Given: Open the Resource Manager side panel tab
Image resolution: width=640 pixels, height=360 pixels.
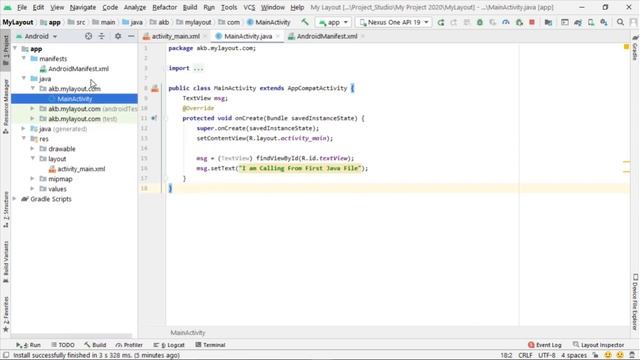Looking at the screenshot, I should click(x=5, y=107).
